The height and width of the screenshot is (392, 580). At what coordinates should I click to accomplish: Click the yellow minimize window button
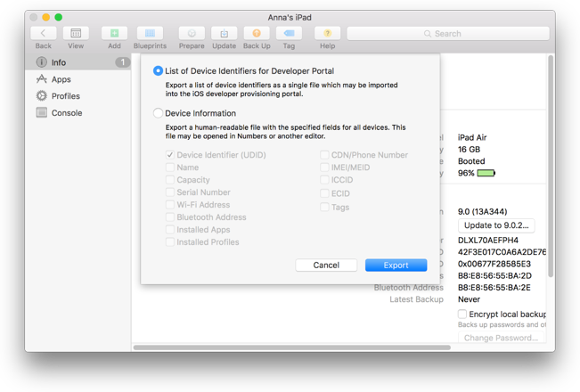pos(45,17)
